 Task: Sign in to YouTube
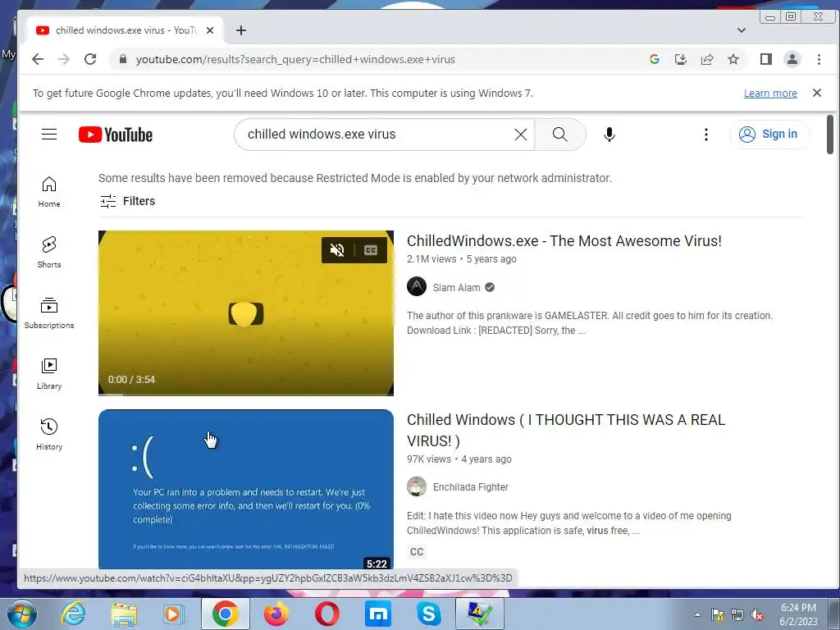pyautogui.click(x=769, y=134)
